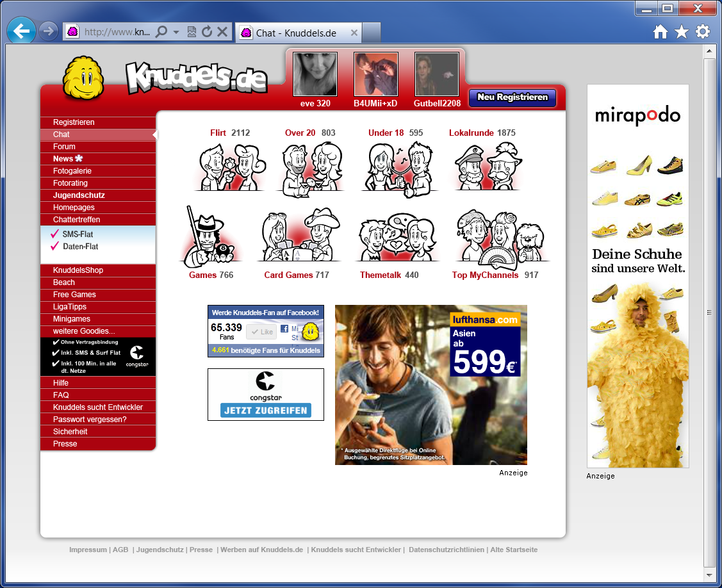Open Beach in the sidebar
722x588 pixels.
point(98,282)
